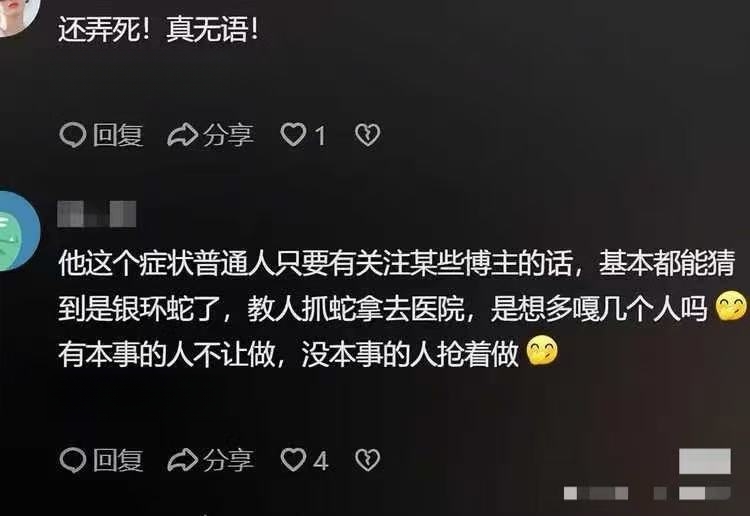Dislike the snake comment via broken heart

[x=367, y=460]
